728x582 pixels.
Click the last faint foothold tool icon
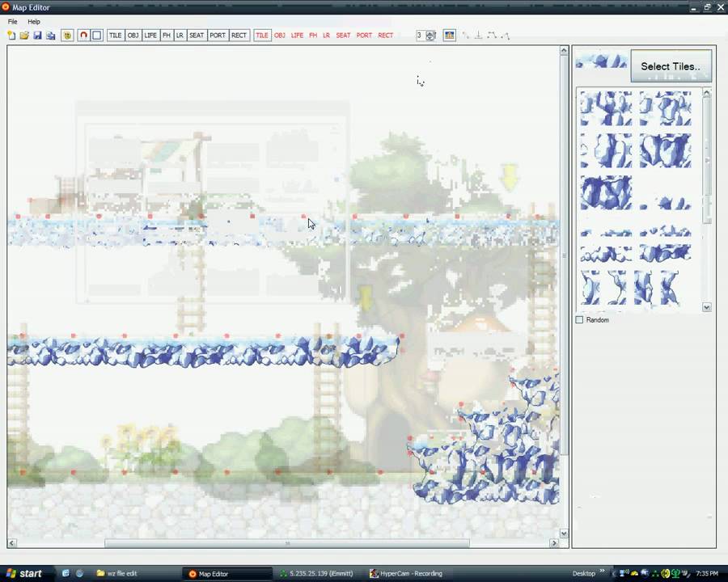tap(505, 36)
